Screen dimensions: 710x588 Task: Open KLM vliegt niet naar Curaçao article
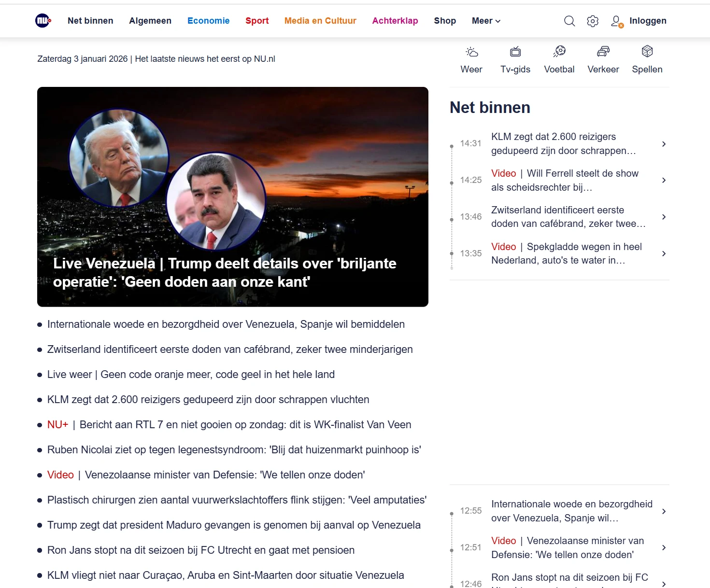coord(226,575)
